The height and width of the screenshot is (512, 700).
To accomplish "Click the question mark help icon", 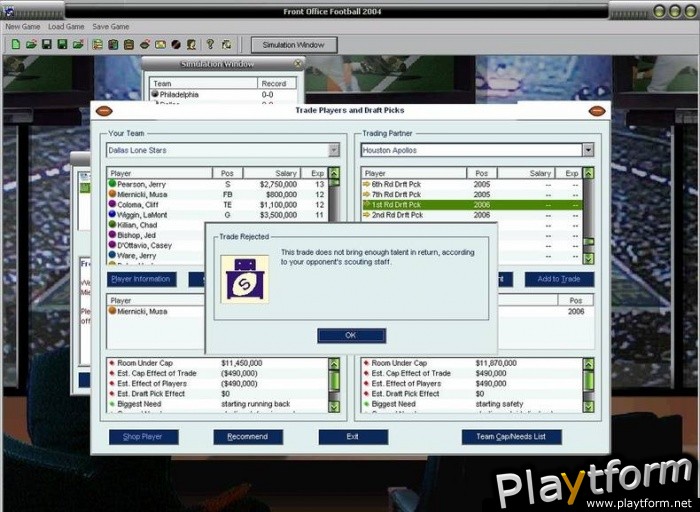I will (210, 44).
